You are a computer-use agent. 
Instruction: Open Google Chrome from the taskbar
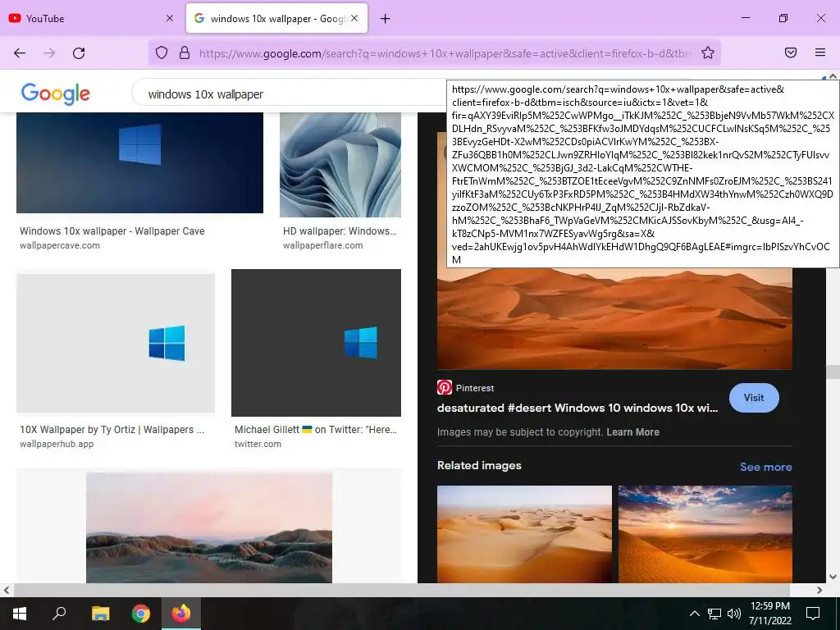tap(141, 614)
